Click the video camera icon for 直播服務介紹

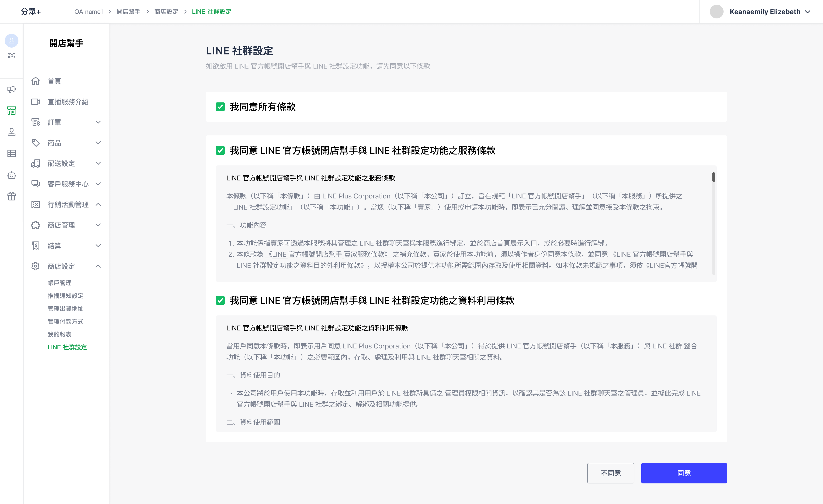click(36, 102)
